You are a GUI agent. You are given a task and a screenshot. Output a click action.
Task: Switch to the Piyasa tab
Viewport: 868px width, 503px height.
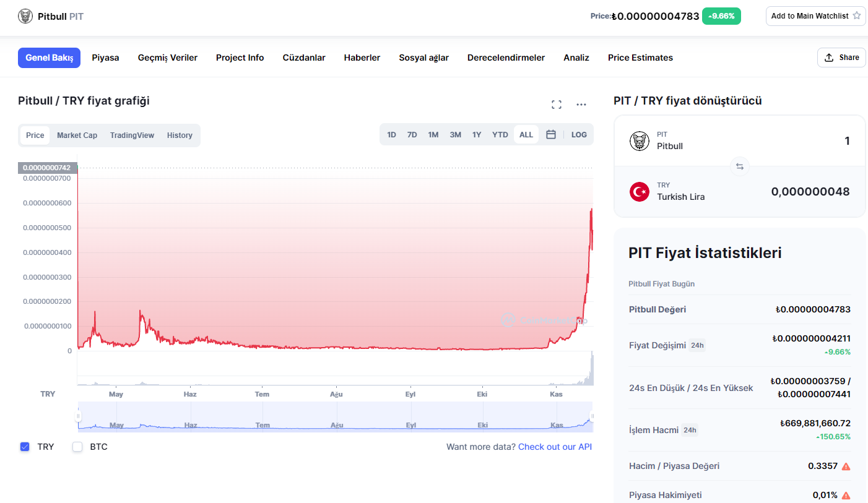coord(106,58)
